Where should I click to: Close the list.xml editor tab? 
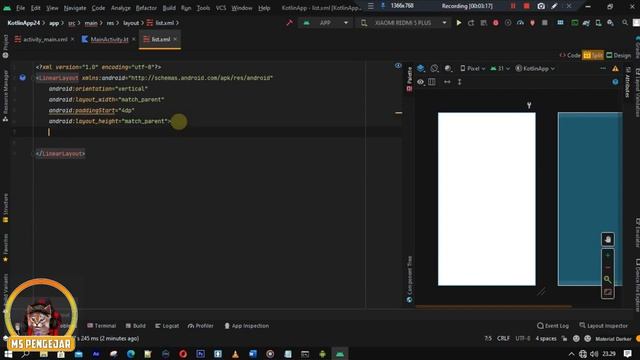pos(175,39)
